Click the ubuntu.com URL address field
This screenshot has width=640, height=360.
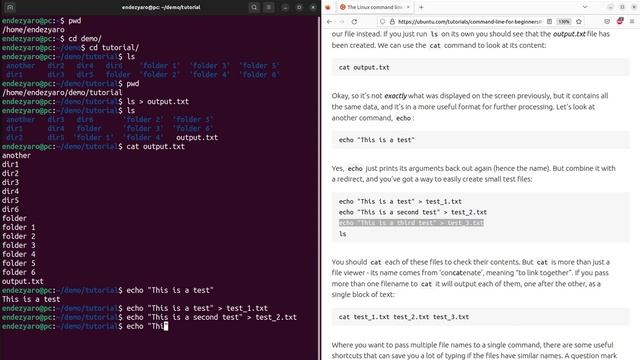point(469,22)
